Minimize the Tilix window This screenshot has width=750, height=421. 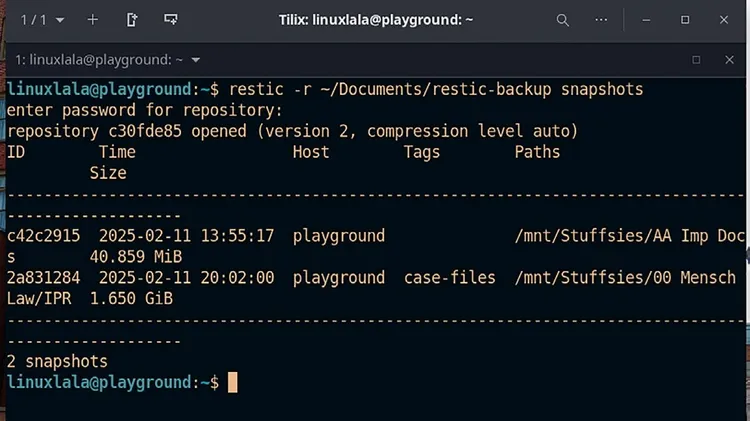click(x=646, y=20)
